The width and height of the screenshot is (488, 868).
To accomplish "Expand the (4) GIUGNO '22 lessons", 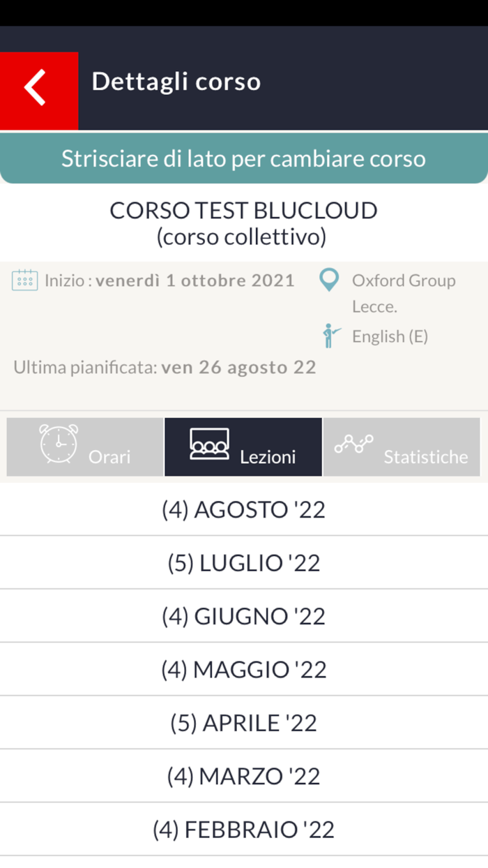I will click(x=244, y=615).
